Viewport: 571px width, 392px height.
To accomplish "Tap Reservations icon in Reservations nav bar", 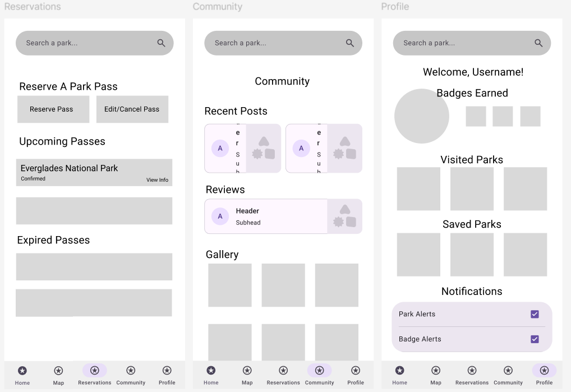I will pyautogui.click(x=94, y=371).
